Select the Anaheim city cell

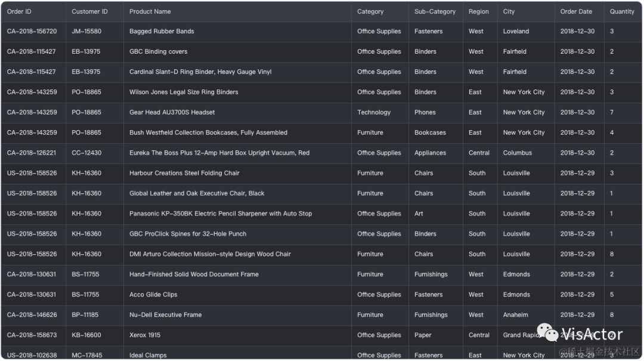coord(515,315)
